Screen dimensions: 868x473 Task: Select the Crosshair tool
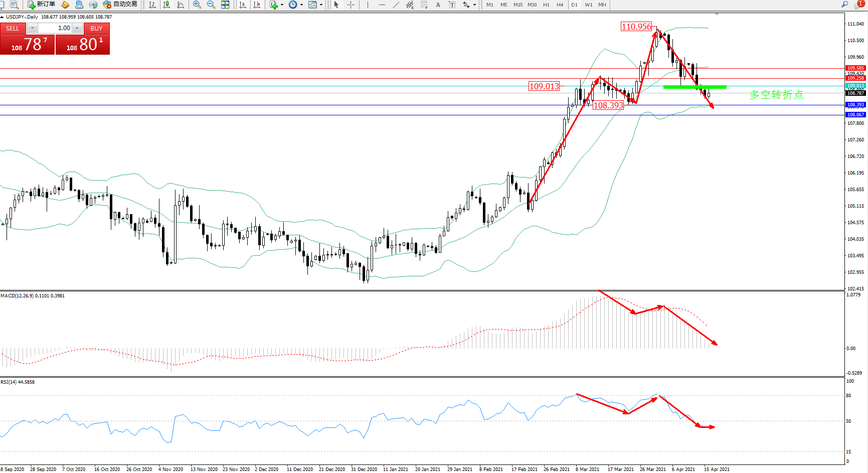coord(351,5)
